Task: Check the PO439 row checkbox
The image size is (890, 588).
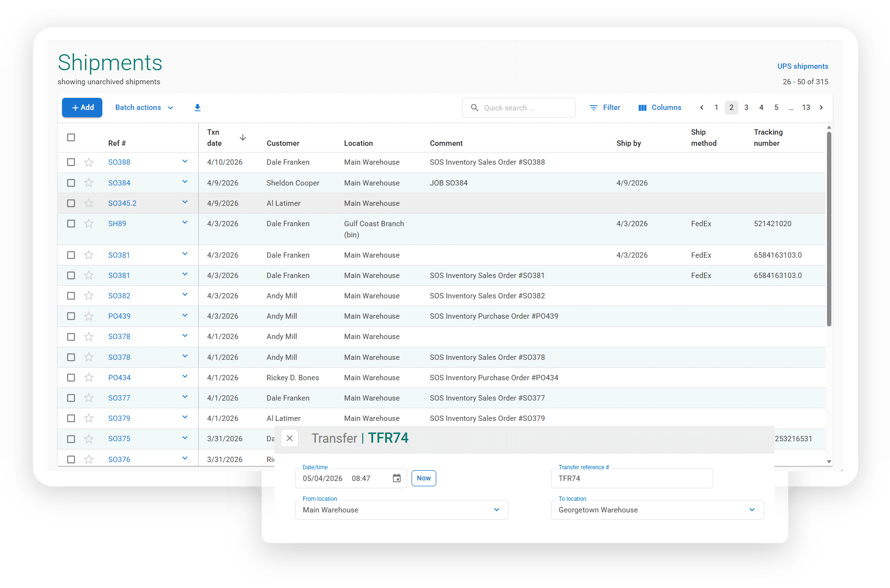Action: pos(71,316)
